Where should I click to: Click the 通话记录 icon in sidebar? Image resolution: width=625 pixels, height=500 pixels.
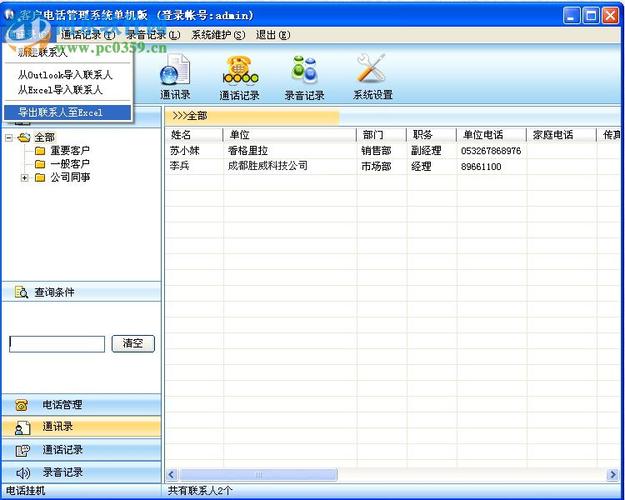point(22,451)
